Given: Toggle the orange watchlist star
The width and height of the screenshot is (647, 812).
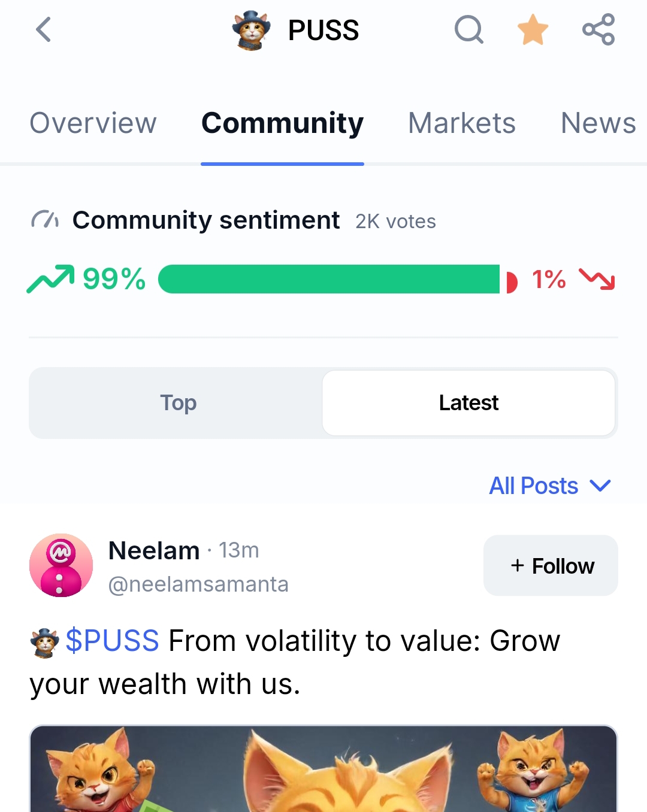Looking at the screenshot, I should (533, 30).
